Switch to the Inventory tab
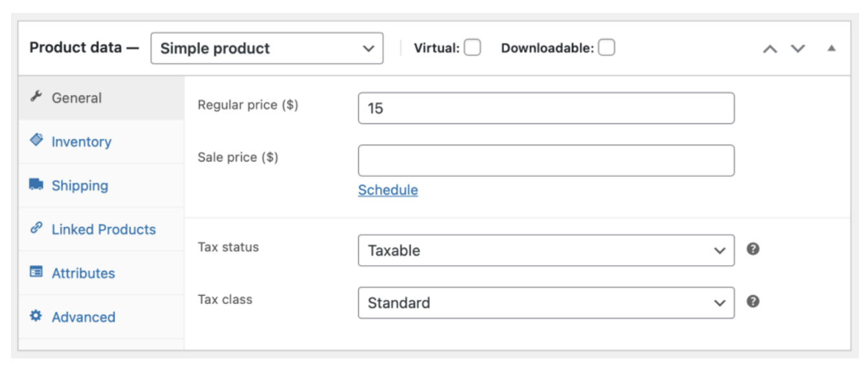Viewport: 868px width, 372px height. 102,142
